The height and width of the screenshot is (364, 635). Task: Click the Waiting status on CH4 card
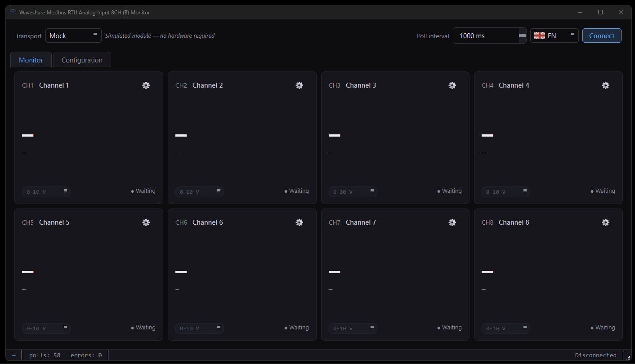(603, 191)
